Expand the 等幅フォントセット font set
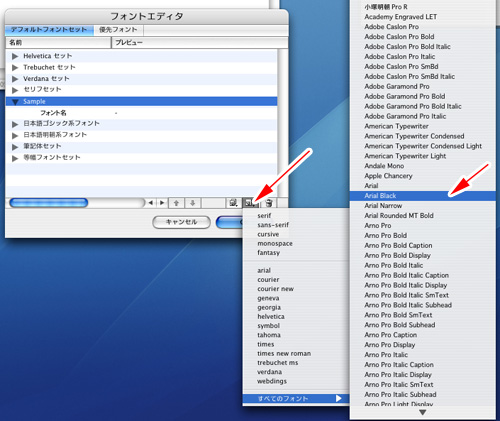 coord(15,158)
